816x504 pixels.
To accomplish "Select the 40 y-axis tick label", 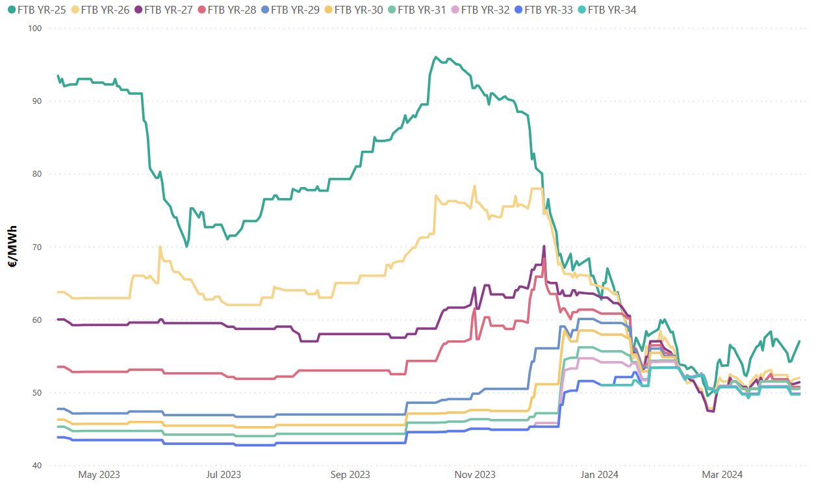I will tap(37, 466).
